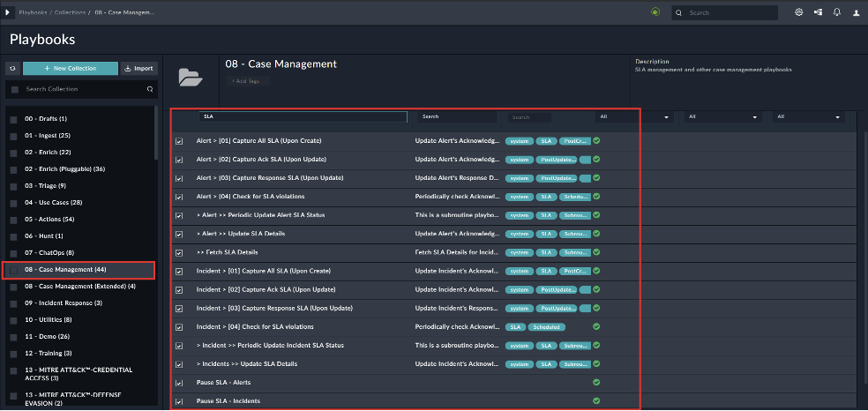This screenshot has width=868, height=411.
Task: Click the open folder collection icon
Action: pos(191,78)
